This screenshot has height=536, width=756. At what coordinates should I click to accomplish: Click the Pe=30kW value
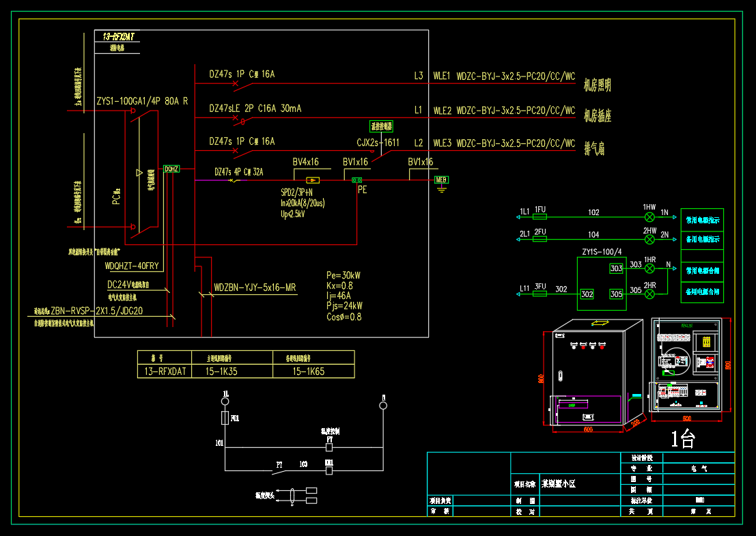tap(344, 276)
